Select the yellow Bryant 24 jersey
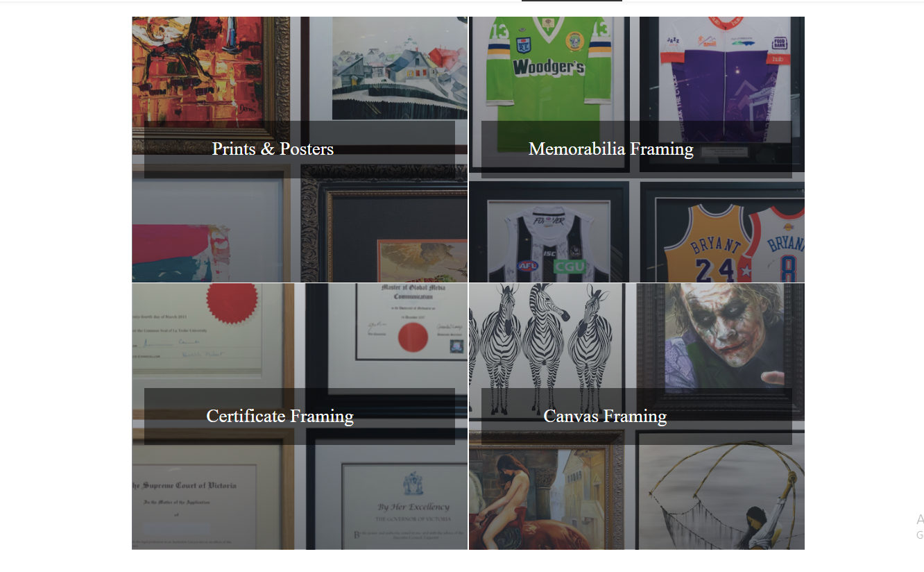This screenshot has height=572, width=924. click(708, 243)
